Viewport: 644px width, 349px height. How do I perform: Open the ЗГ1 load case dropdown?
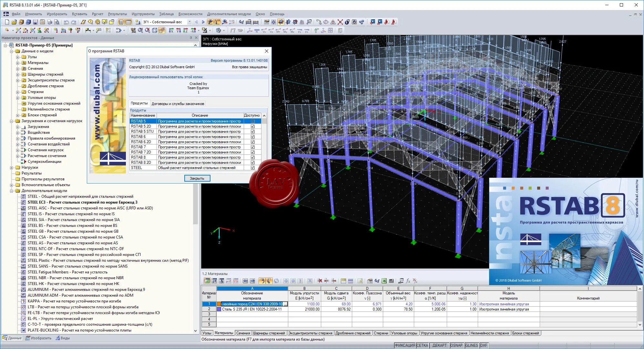(x=189, y=22)
